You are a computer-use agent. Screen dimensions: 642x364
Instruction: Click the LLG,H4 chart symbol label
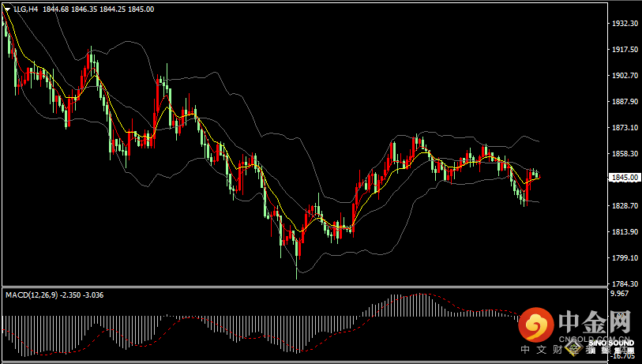coord(26,9)
